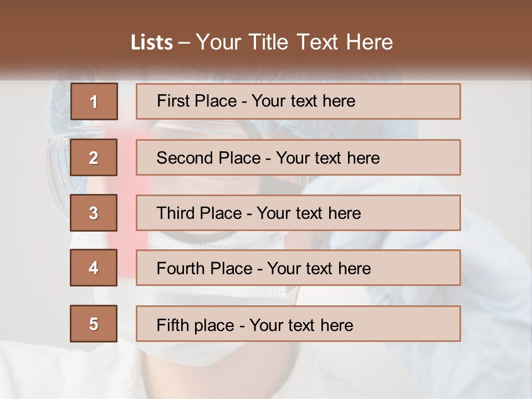
Task: Click the bold word 'Lists' in title
Action: pyautogui.click(x=151, y=43)
